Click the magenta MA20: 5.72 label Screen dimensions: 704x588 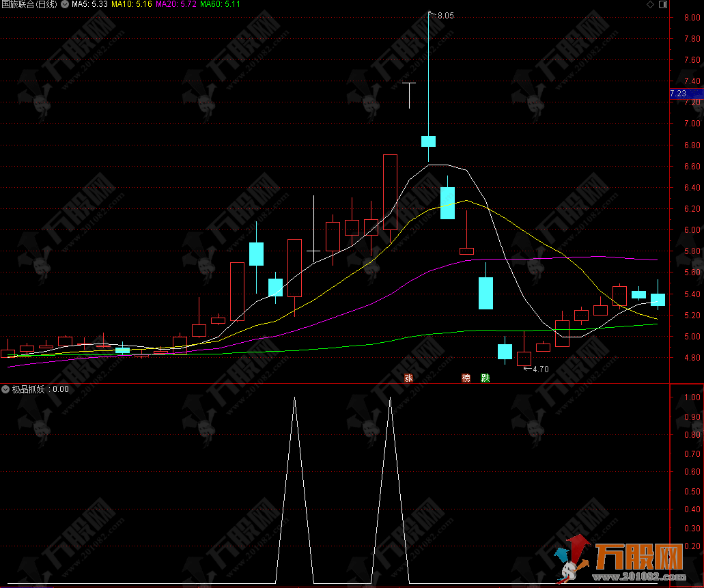click(x=176, y=5)
